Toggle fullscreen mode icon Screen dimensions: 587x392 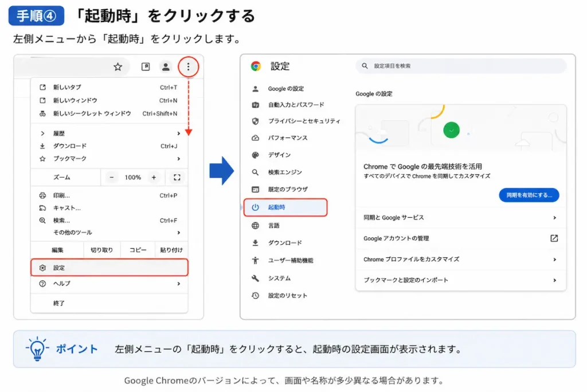(177, 178)
